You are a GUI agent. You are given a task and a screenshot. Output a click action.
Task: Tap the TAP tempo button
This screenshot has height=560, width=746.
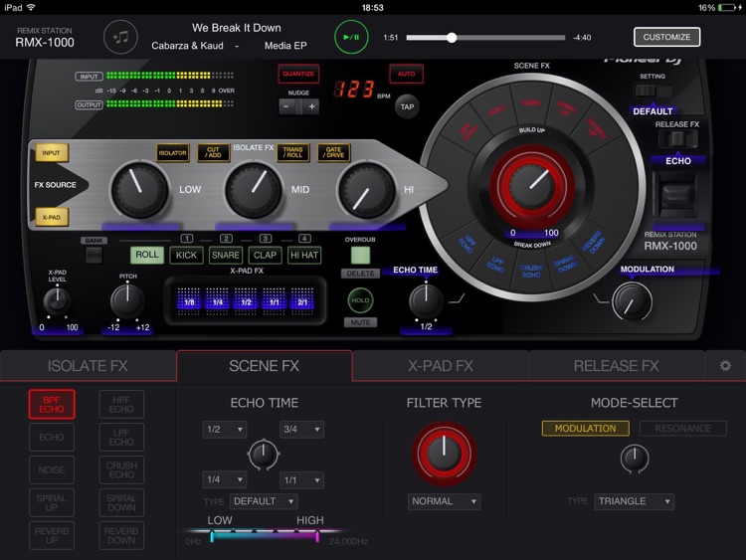pos(407,106)
